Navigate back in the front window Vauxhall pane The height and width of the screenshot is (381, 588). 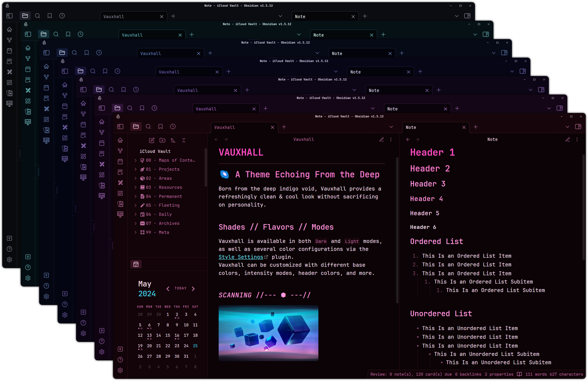pyautogui.click(x=217, y=140)
